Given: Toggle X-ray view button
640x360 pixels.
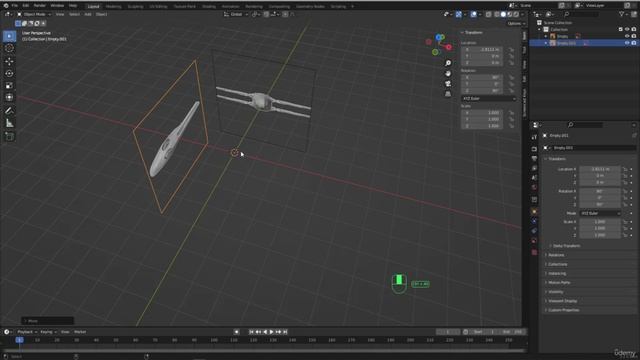Looking at the screenshot, I should pos(488,14).
